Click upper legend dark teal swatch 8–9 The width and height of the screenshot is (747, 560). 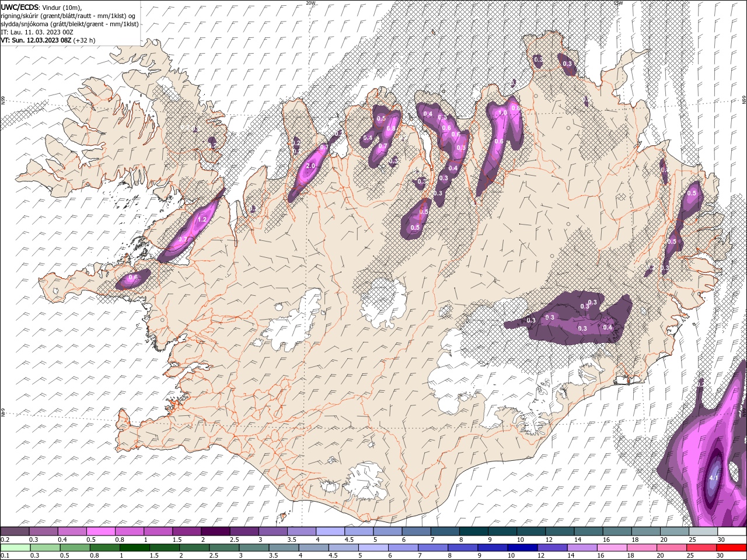click(474, 531)
